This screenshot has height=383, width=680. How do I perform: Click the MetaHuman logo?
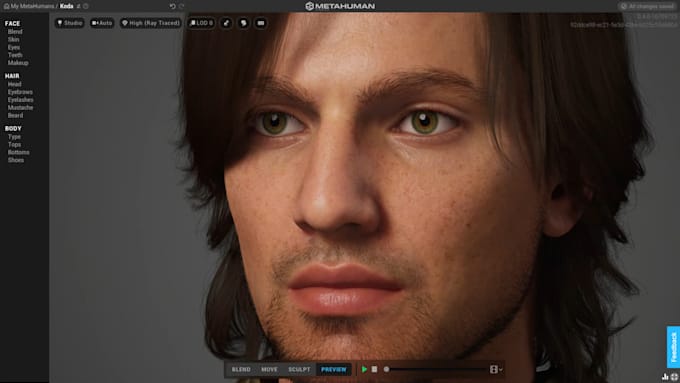[x=340, y=6]
